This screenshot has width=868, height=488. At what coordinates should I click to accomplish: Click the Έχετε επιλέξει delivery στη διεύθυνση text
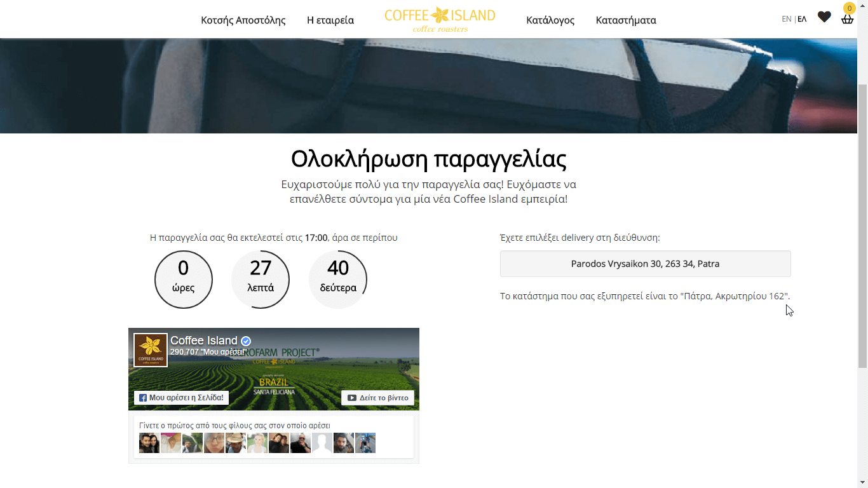(580, 238)
